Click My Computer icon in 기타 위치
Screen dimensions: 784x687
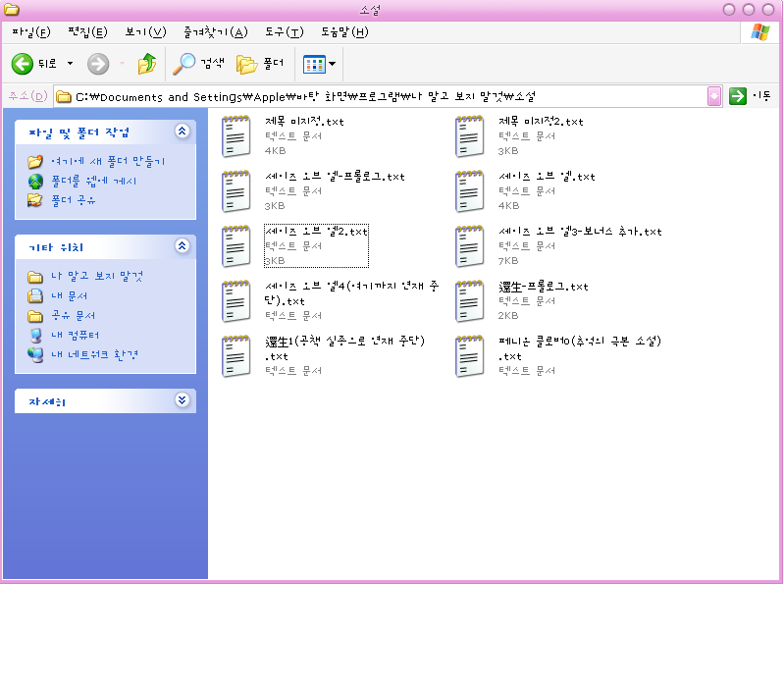tap(35, 335)
